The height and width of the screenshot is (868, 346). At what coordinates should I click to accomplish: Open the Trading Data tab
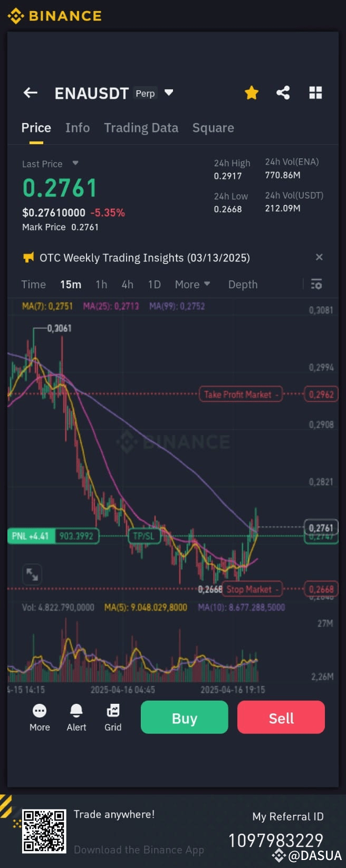click(x=141, y=128)
